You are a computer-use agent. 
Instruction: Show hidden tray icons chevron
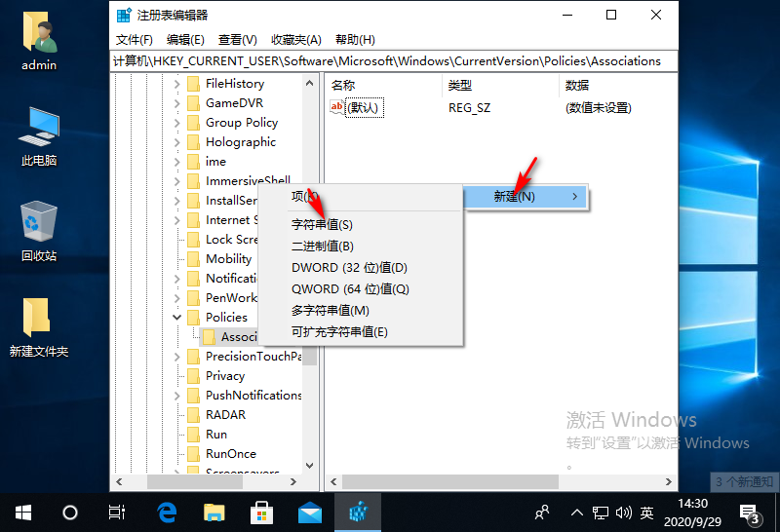[576, 513]
